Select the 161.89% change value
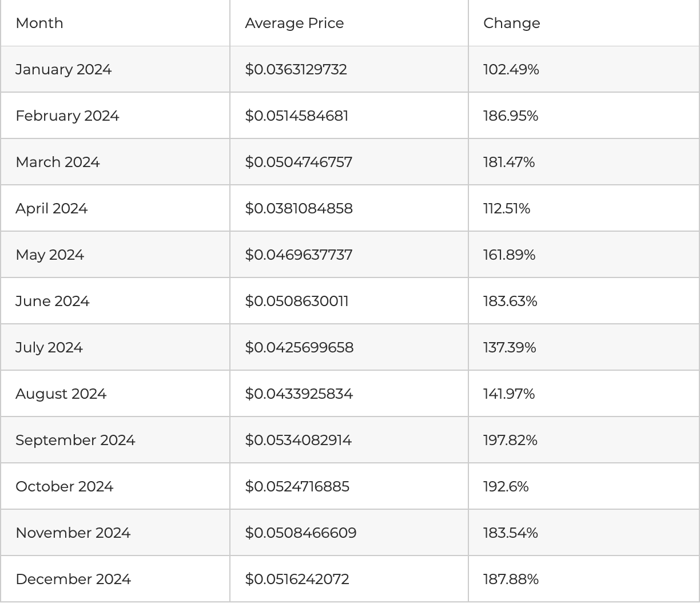 click(509, 255)
